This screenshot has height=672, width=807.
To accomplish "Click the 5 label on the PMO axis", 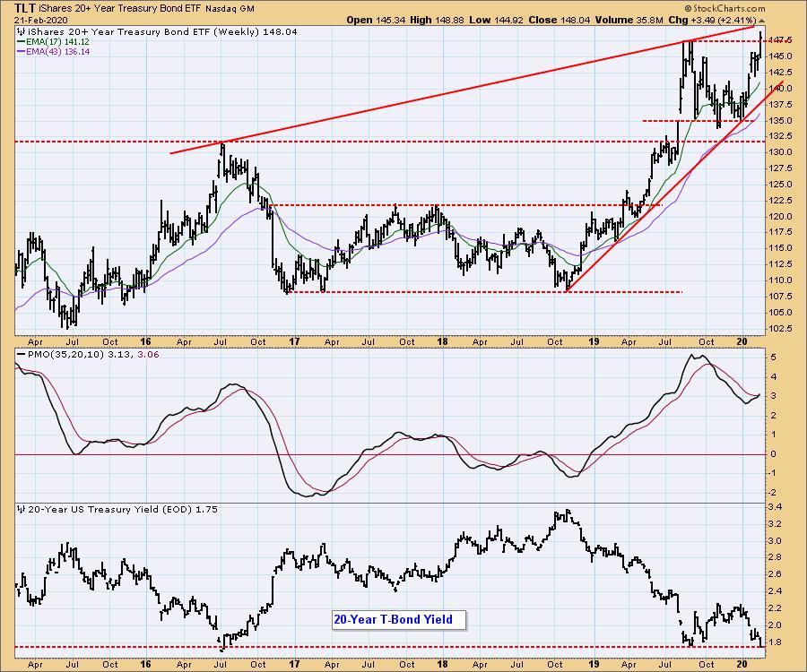I will pos(774,358).
